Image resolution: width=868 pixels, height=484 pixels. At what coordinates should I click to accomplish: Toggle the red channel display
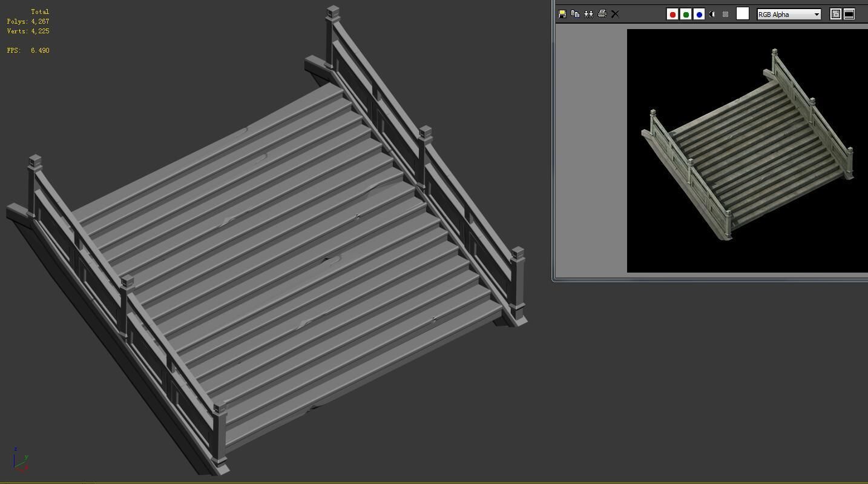point(672,14)
